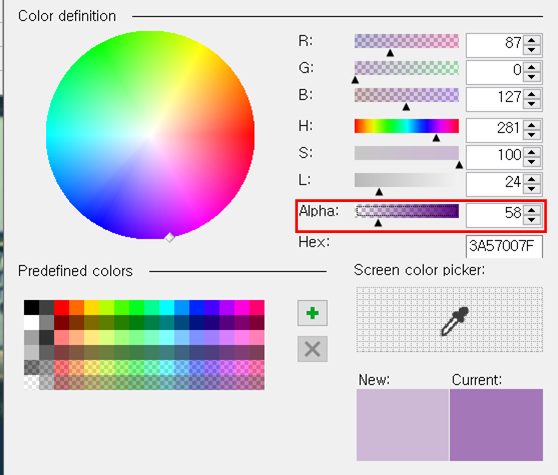
Task: Select the dark red second-row swatch
Action: click(61, 322)
